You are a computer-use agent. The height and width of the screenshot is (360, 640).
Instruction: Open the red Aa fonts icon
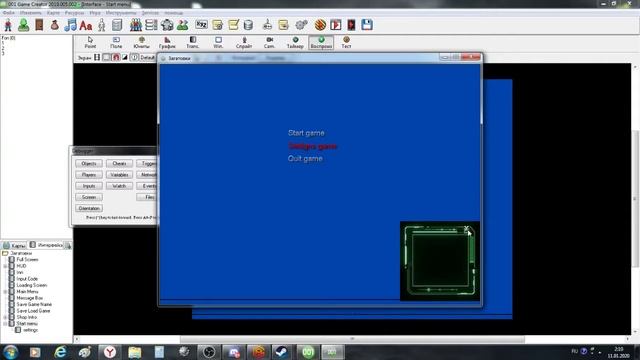[86, 25]
